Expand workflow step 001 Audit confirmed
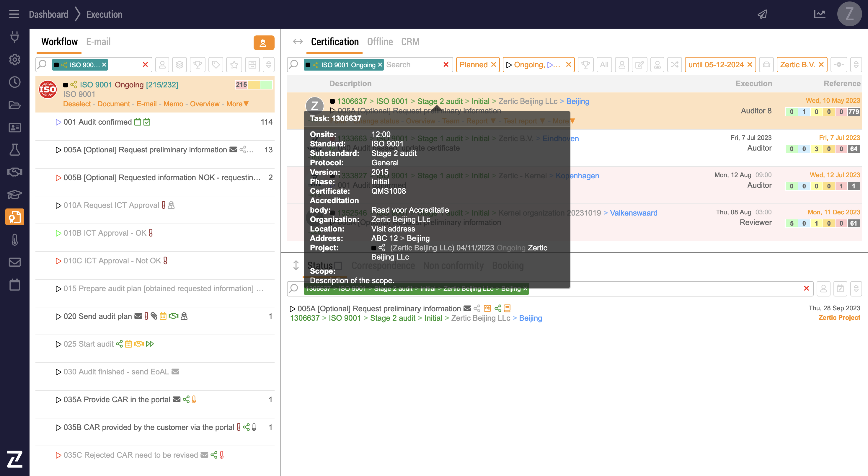The image size is (868, 476). [x=58, y=122]
